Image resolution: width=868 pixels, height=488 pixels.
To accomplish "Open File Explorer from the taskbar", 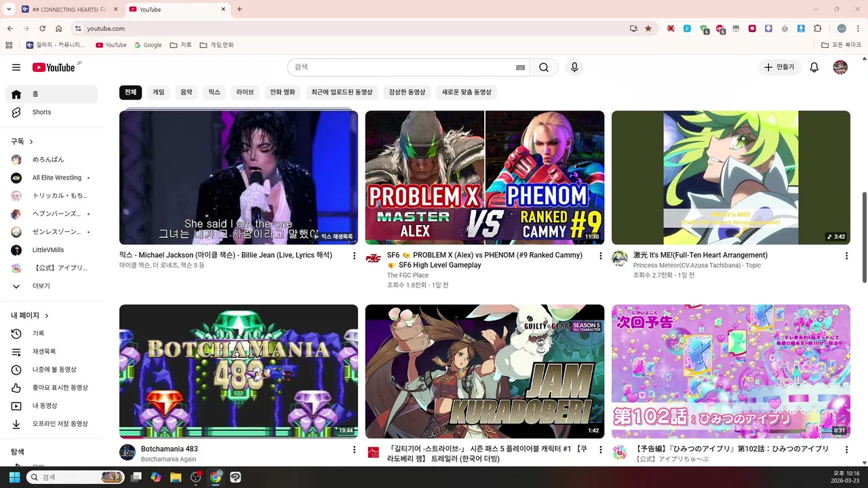I will click(x=176, y=477).
